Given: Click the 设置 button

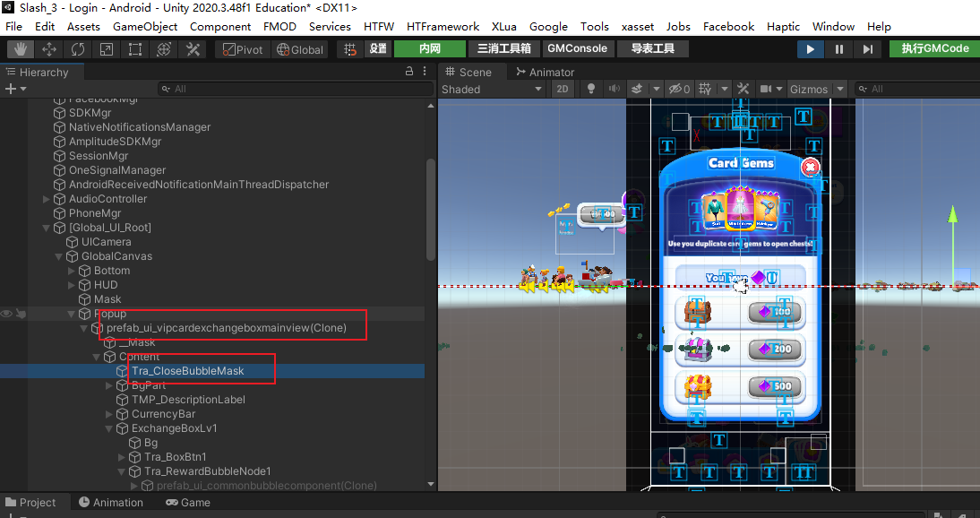Looking at the screenshot, I should point(378,48).
